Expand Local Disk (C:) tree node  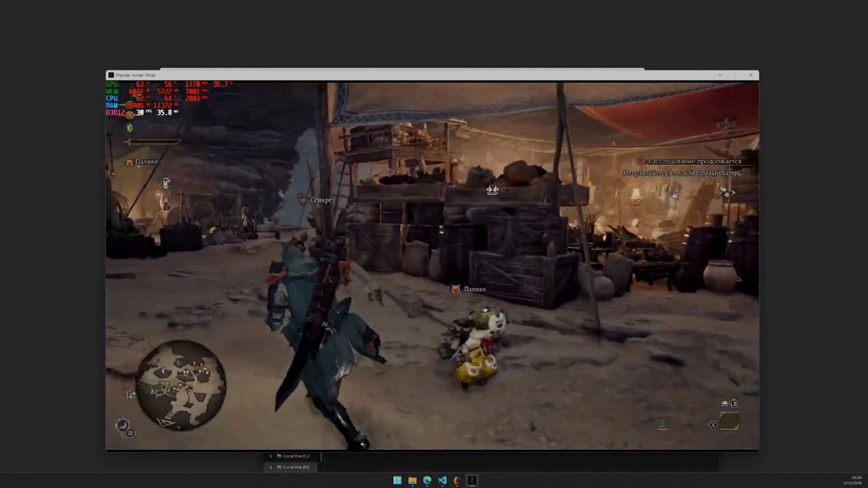point(271,456)
